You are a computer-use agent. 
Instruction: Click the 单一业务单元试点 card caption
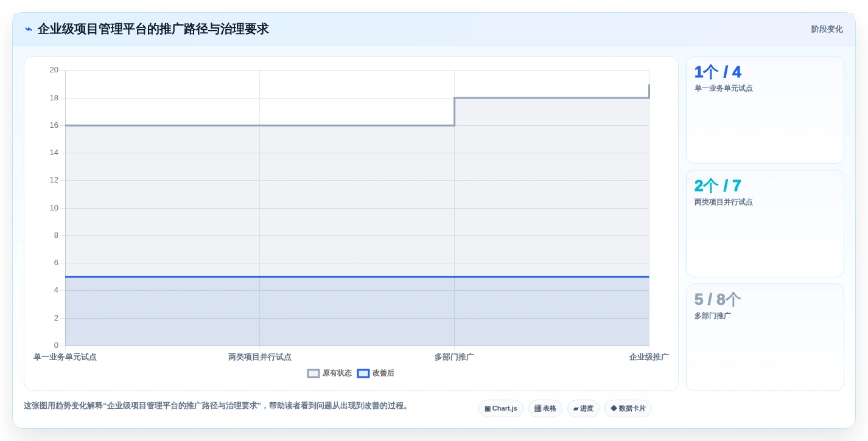724,88
